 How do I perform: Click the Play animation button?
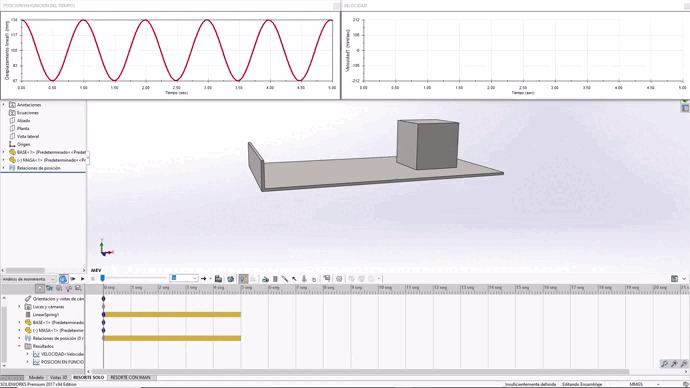pos(83,279)
